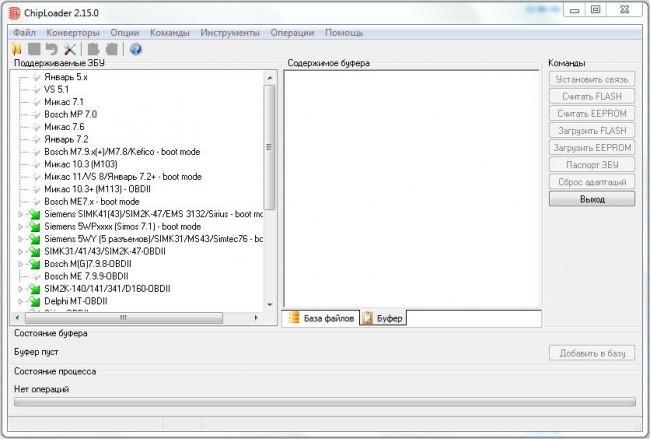Click green arrow icon beside Siemens 5WY row
The width and height of the screenshot is (650, 439).
pyautogui.click(x=34, y=239)
